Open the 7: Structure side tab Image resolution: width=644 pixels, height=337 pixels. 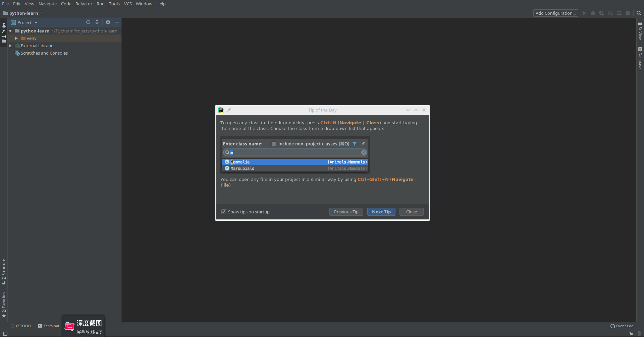point(4,272)
